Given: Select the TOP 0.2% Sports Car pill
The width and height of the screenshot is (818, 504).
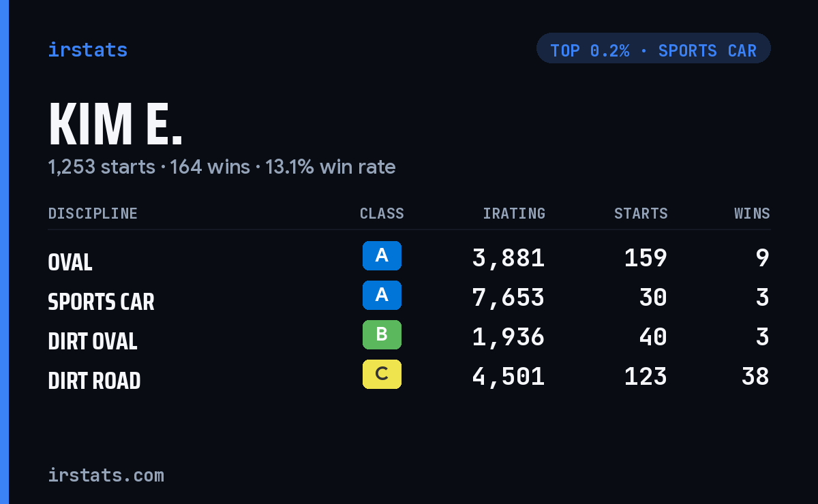Looking at the screenshot, I should pos(654,48).
